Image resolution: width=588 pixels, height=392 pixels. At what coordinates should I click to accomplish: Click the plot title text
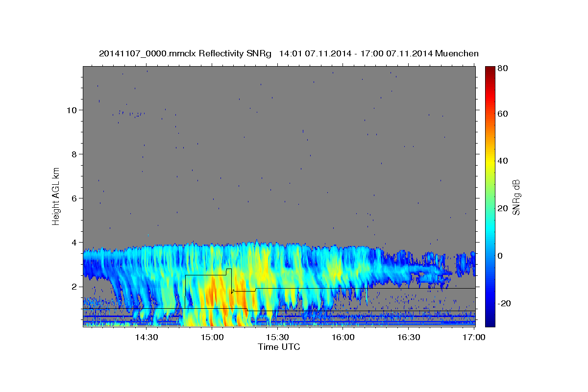tap(289, 53)
